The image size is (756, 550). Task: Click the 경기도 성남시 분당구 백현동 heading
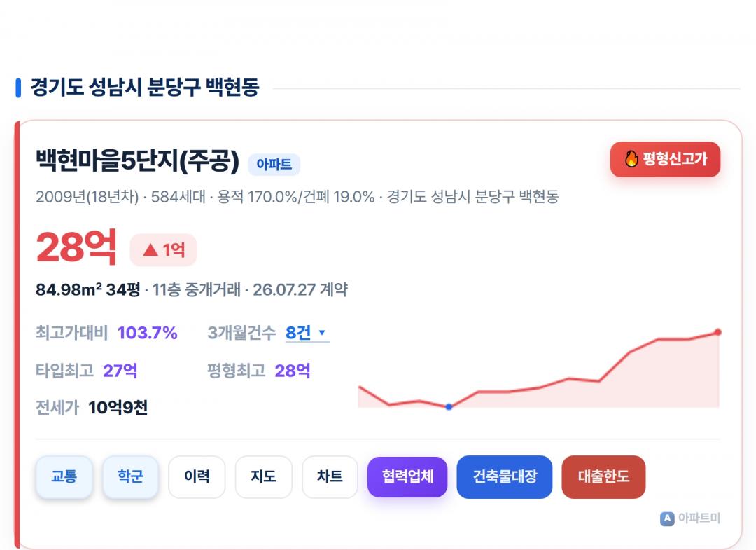pyautogui.click(x=145, y=88)
